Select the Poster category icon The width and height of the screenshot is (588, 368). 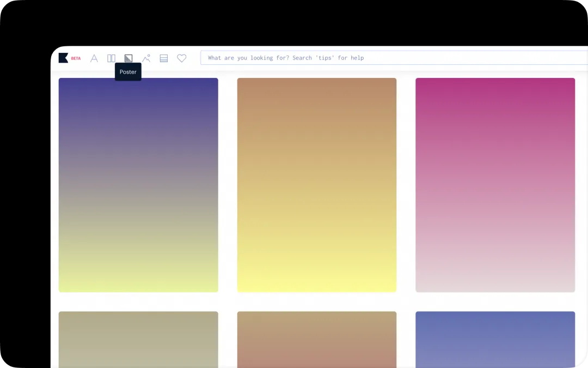(x=128, y=58)
